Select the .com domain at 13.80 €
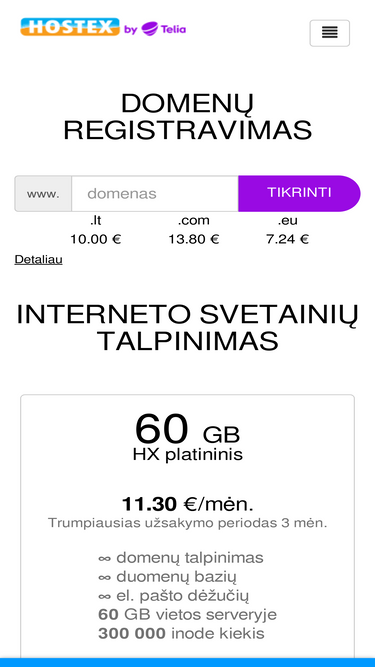The height and width of the screenshot is (667, 375). [193, 230]
